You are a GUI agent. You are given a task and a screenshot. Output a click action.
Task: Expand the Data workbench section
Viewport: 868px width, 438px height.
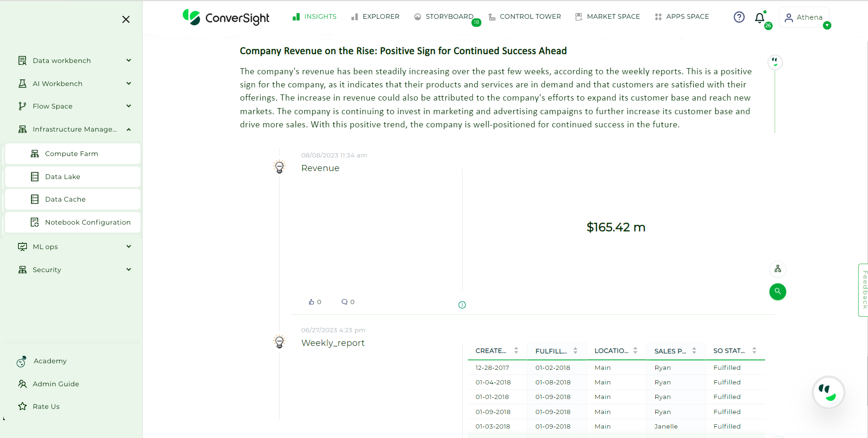74,61
